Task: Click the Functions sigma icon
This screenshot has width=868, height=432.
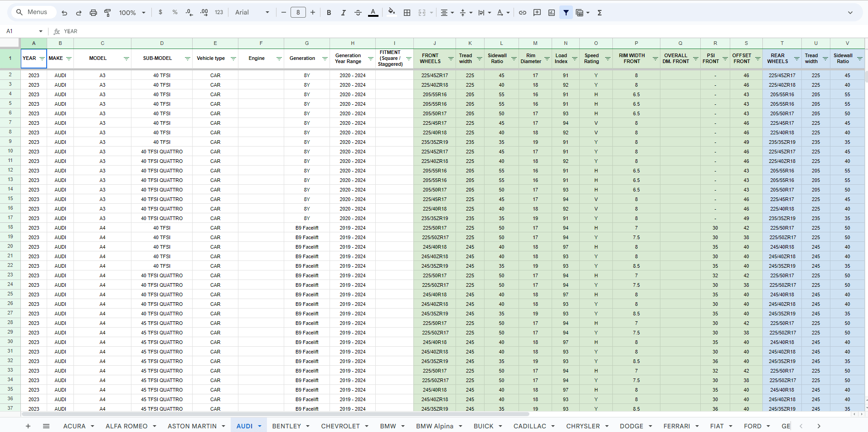Action: (600, 13)
